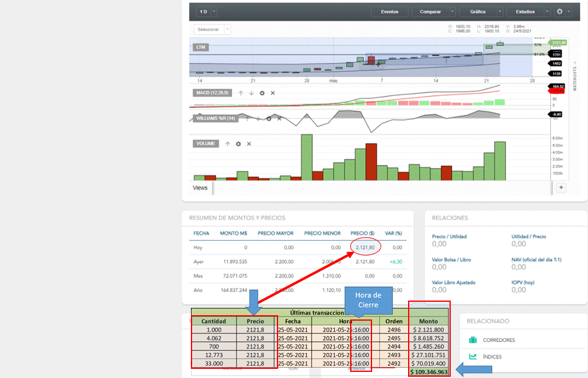588x378 pixels.
Task: Remove the Volume study with X
Action: tap(249, 144)
